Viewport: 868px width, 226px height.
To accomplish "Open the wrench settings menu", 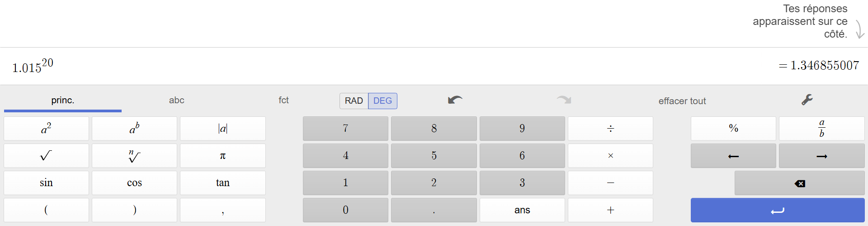I will [807, 100].
